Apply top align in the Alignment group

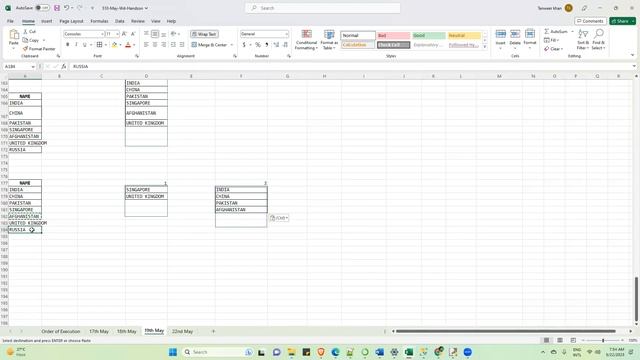[146, 34]
